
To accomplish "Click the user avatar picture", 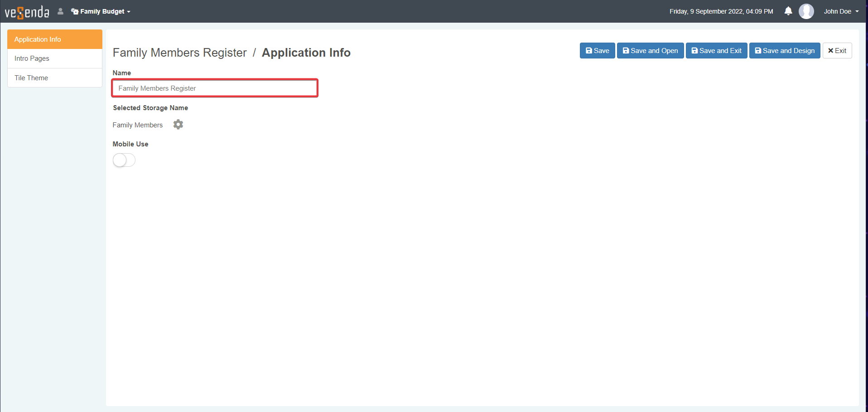I will 806,11.
